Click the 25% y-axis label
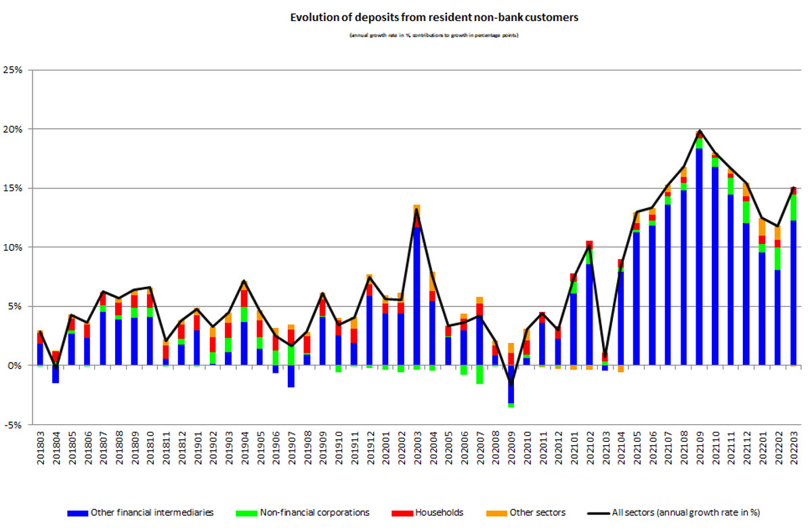812x528 pixels. (x=13, y=70)
